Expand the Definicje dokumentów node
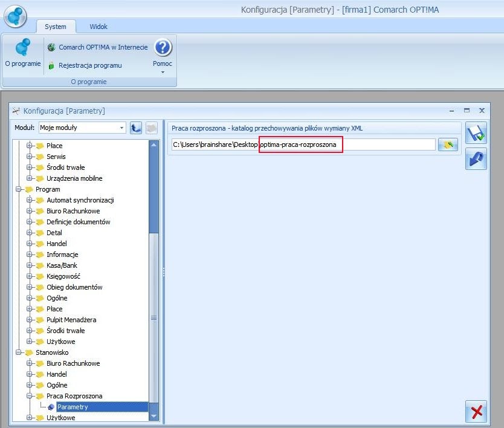504x428 pixels. pyautogui.click(x=29, y=222)
